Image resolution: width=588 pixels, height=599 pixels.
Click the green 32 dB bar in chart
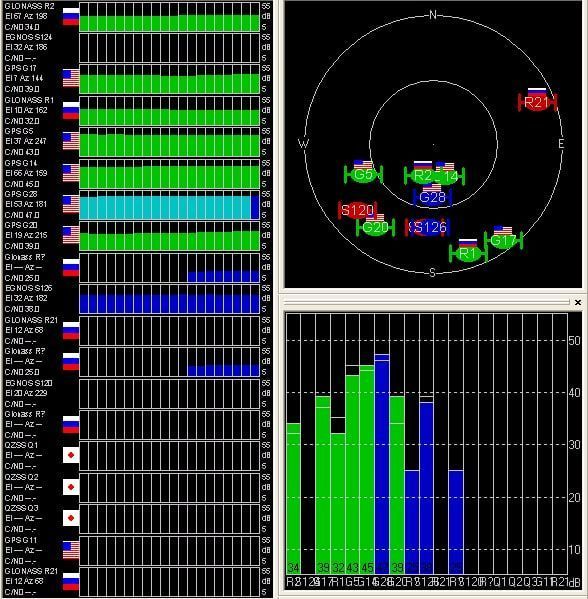click(338, 503)
